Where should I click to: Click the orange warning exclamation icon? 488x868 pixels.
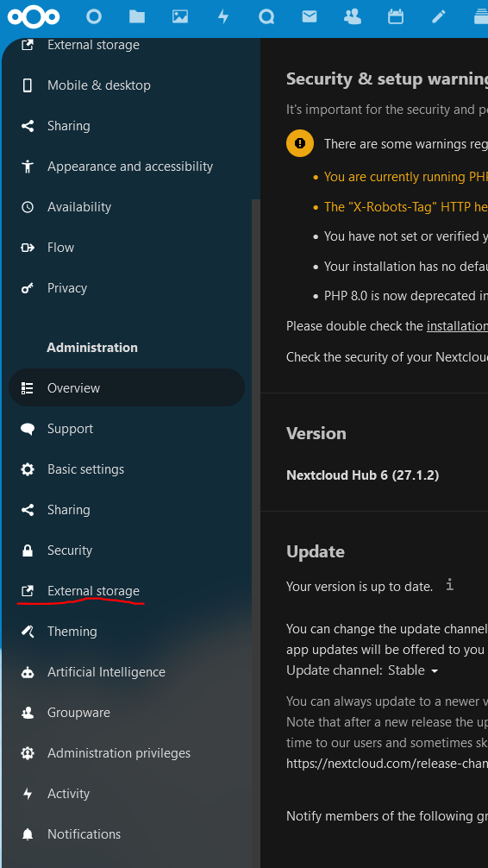point(300,143)
